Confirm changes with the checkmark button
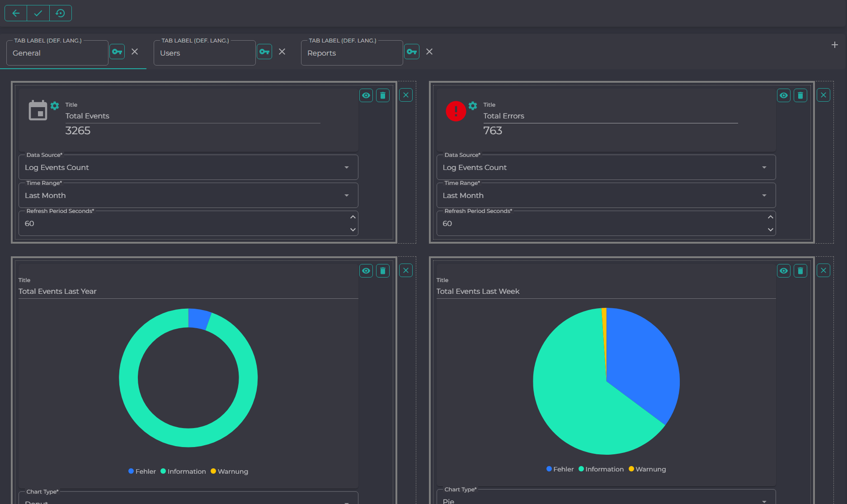The height and width of the screenshot is (504, 847). click(x=38, y=13)
